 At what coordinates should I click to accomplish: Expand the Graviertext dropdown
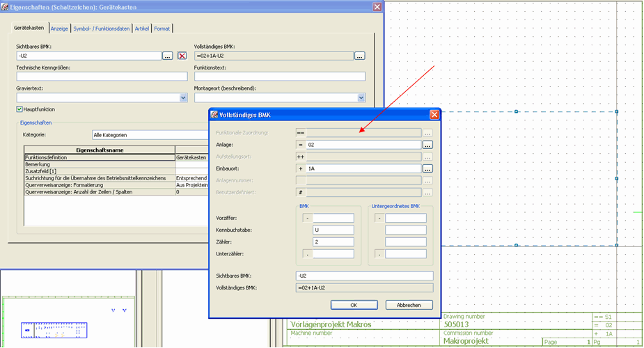click(183, 97)
